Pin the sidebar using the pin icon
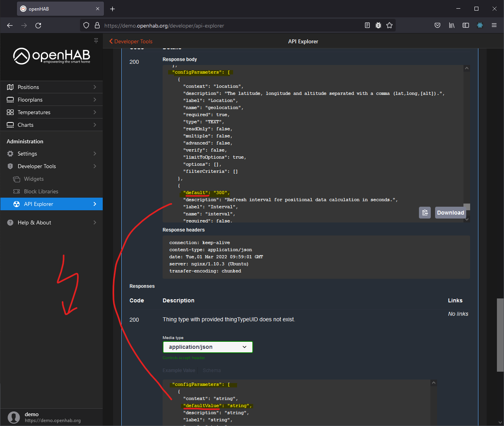The width and height of the screenshot is (504, 426). (x=96, y=41)
